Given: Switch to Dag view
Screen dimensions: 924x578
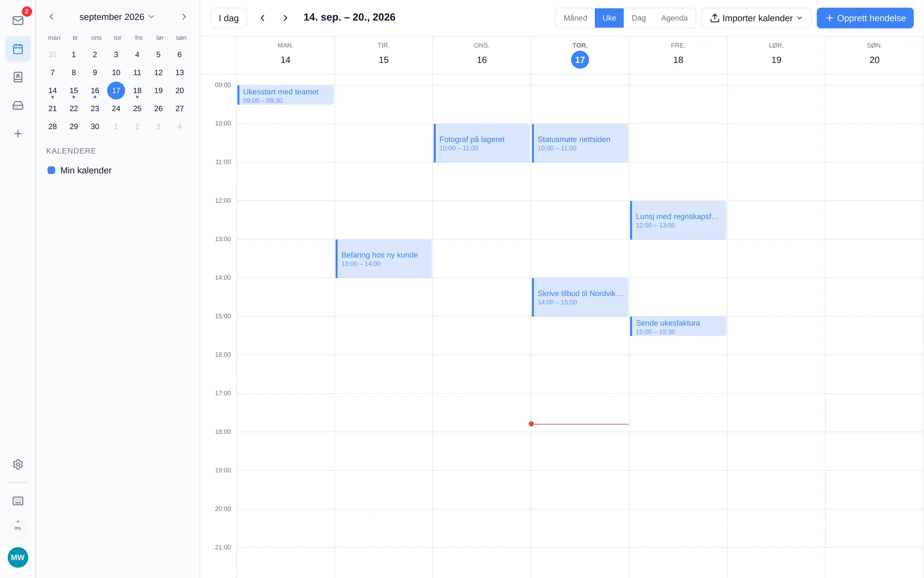Looking at the screenshot, I should (638, 18).
